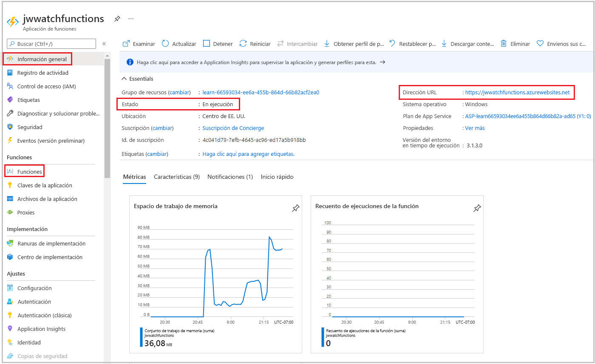Open Control de acceso (IAM)

coord(46,86)
